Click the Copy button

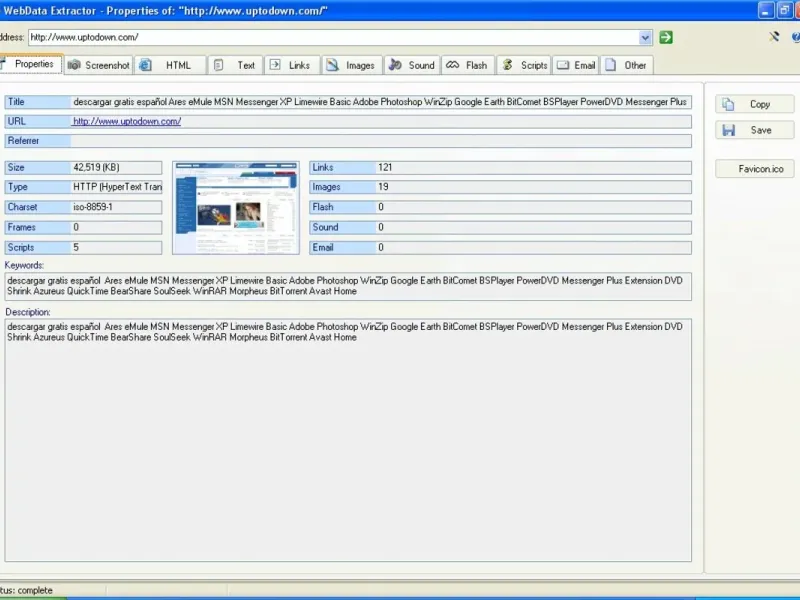755,104
